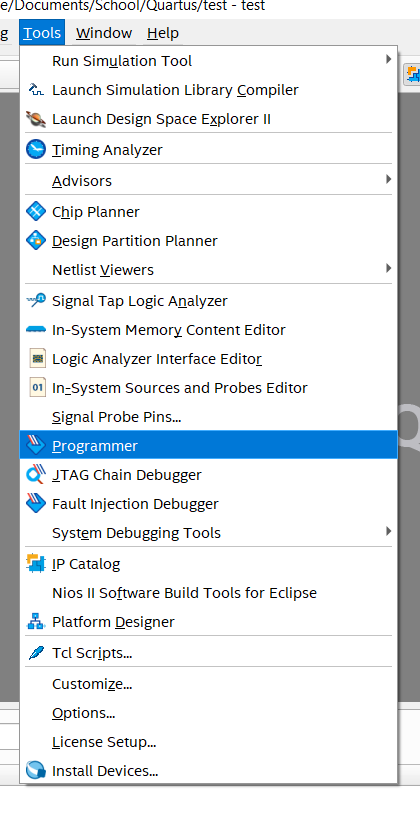
Task: Select the Advisors menu entry
Action: point(208,181)
